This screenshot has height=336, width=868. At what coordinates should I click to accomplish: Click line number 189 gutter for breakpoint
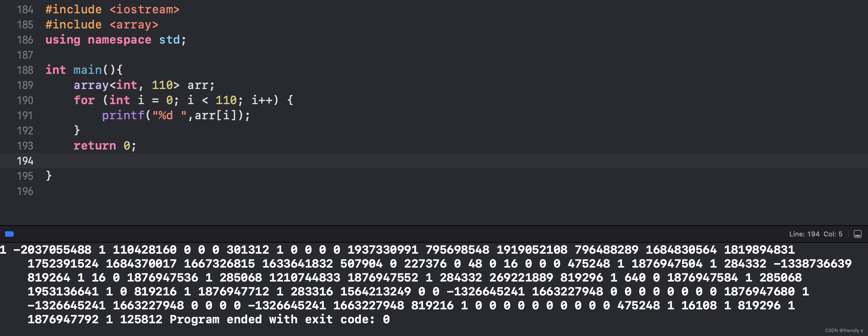[25, 85]
